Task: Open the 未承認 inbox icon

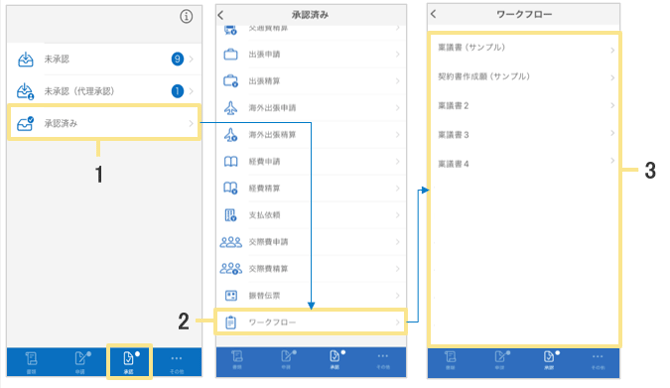Action: [25, 59]
